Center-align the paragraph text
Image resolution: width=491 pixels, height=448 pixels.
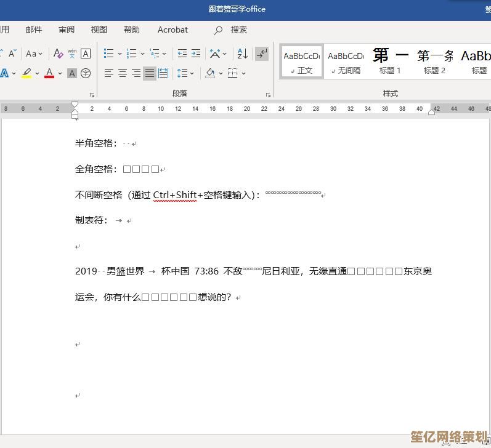click(123, 73)
